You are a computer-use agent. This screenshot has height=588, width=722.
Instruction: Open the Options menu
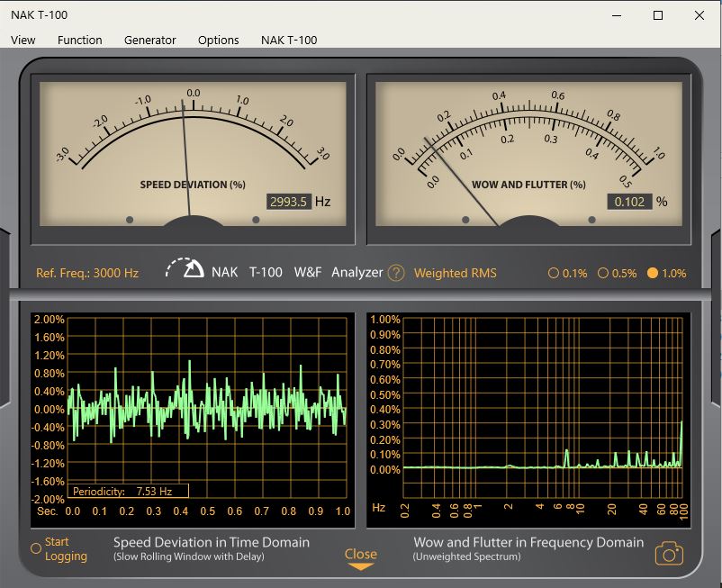(x=218, y=40)
